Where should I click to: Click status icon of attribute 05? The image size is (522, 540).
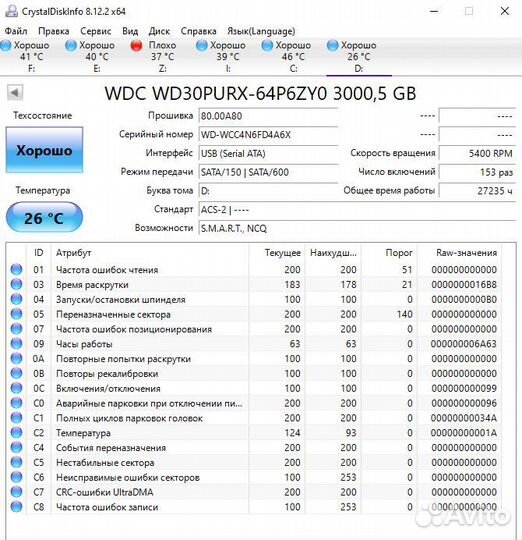click(16, 314)
